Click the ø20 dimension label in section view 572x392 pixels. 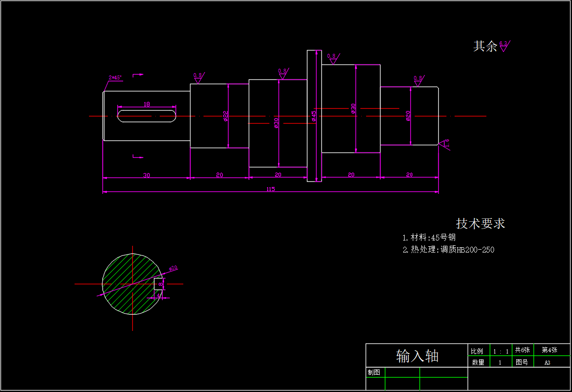173,268
